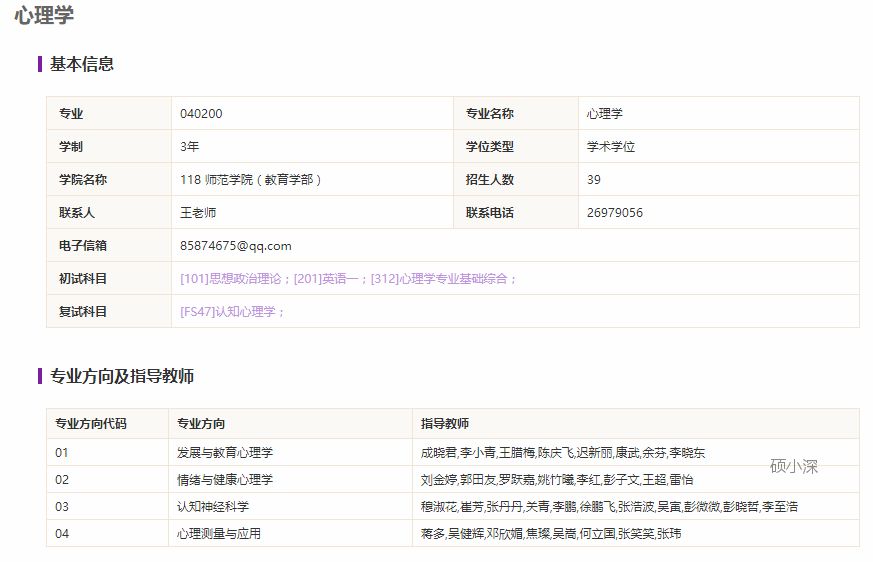873x562 pixels.
Task: Click the 学位类型 label cell
Action: (516, 146)
